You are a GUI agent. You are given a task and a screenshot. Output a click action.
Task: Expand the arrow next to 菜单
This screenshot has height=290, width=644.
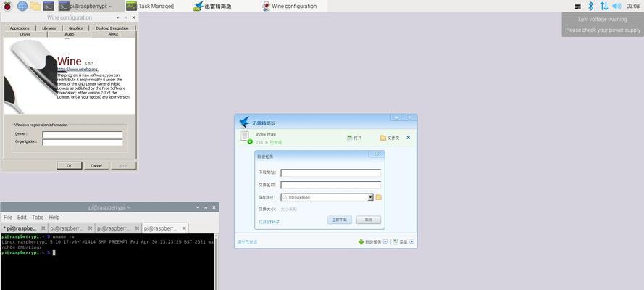(x=411, y=242)
